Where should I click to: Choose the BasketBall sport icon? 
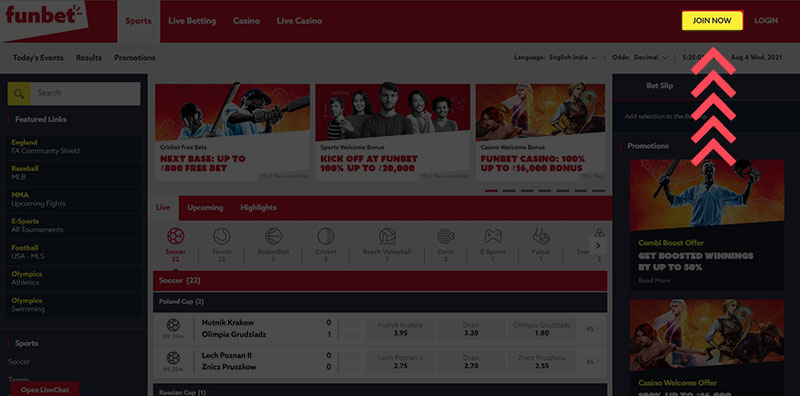(273, 236)
